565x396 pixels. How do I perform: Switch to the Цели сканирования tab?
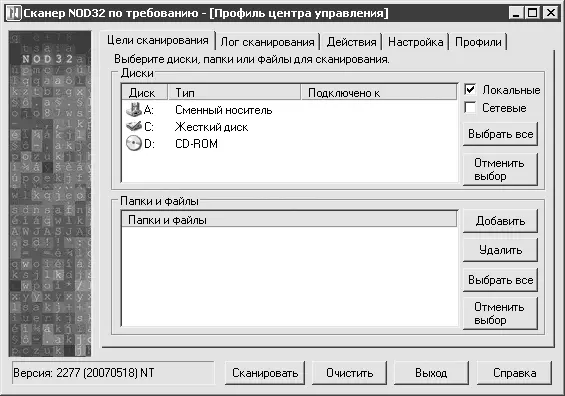point(157,40)
